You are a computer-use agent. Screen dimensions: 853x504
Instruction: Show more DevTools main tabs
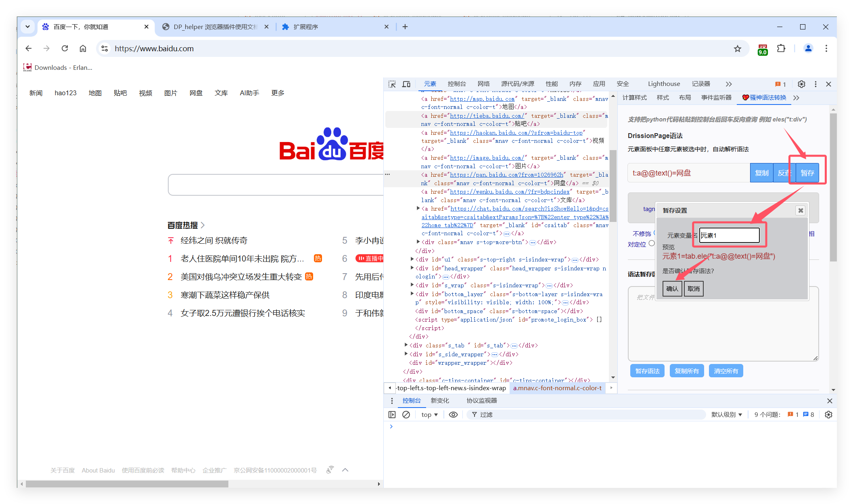click(x=728, y=84)
